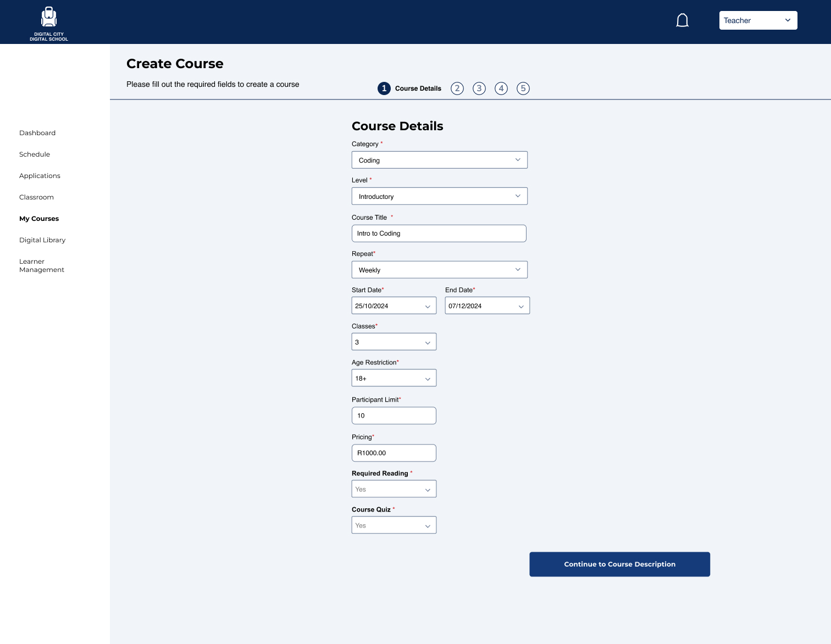Open the Teacher role dropdown
This screenshot has width=831, height=644.
click(x=758, y=20)
